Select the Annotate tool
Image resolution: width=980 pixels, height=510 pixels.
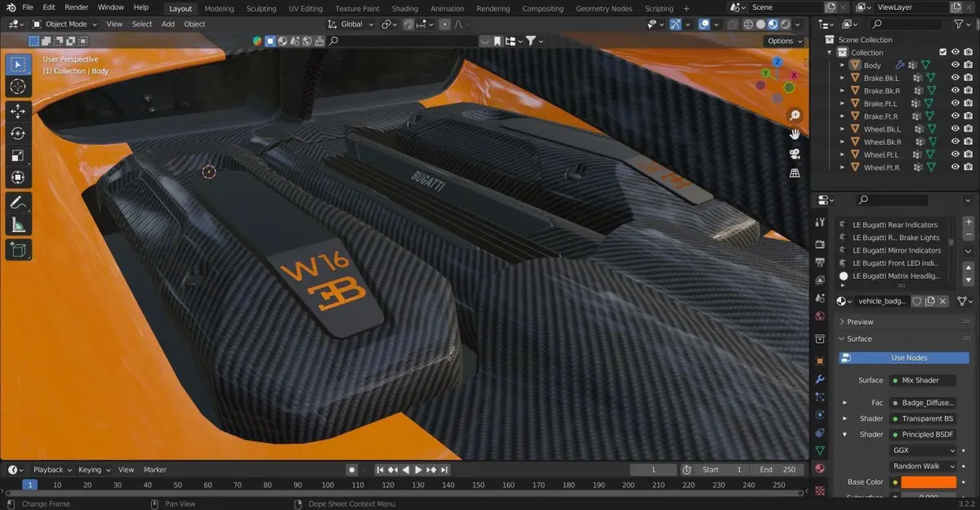coord(18,202)
